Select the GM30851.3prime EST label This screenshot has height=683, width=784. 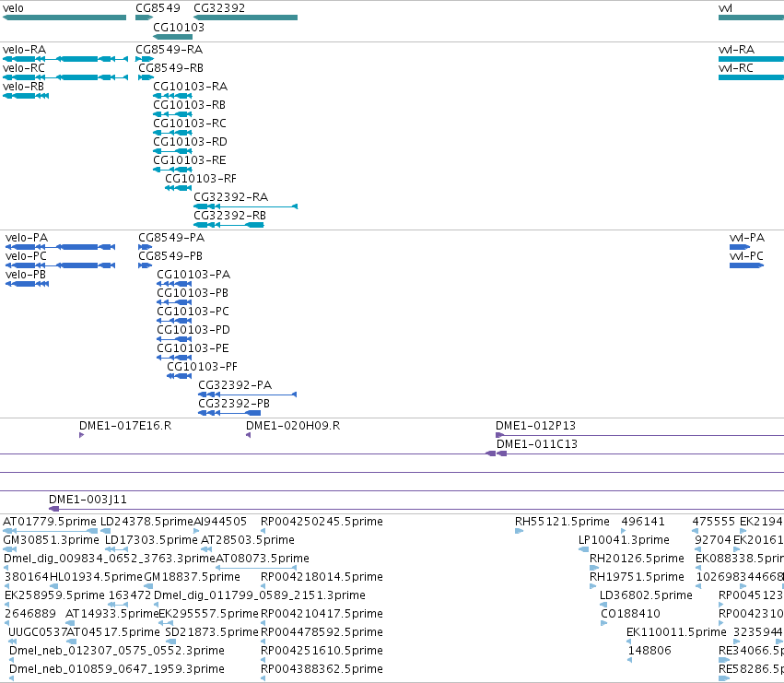click(x=51, y=540)
